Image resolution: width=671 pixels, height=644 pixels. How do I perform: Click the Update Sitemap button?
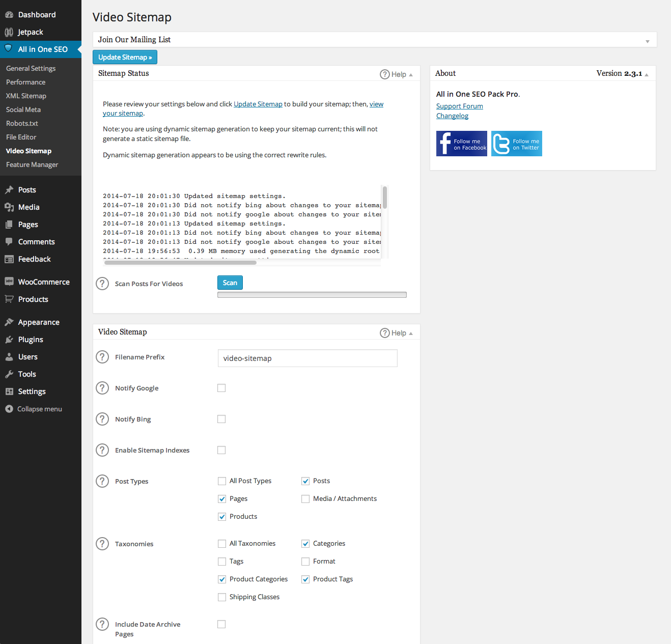[125, 57]
